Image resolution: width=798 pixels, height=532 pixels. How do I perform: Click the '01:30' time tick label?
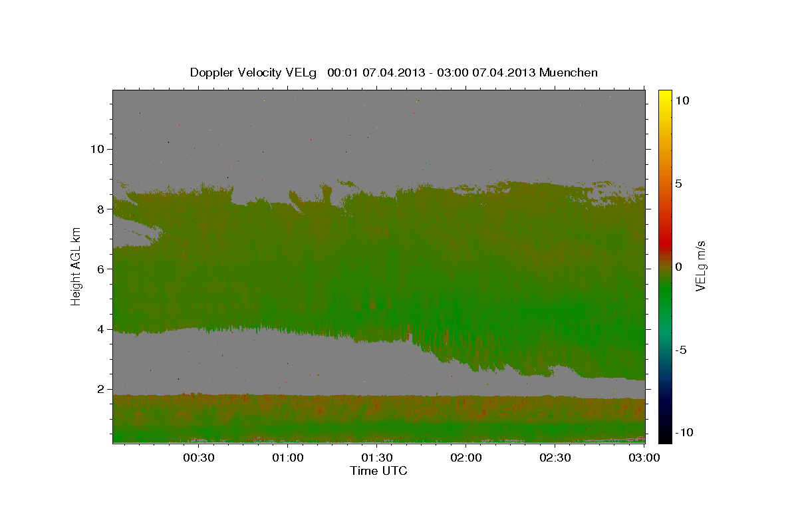376,458
